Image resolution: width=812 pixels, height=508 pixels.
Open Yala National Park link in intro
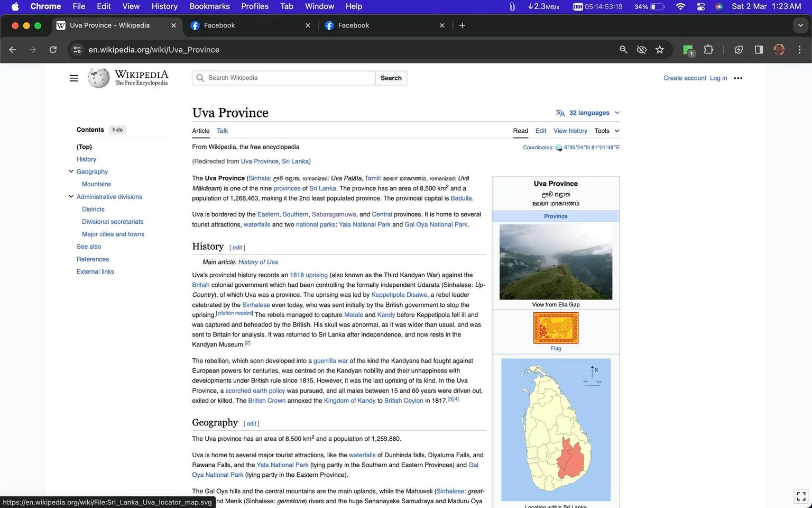coord(364,224)
